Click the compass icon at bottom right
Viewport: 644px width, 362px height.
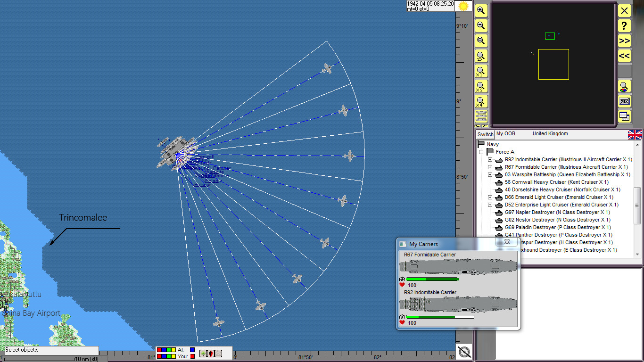pos(464,351)
